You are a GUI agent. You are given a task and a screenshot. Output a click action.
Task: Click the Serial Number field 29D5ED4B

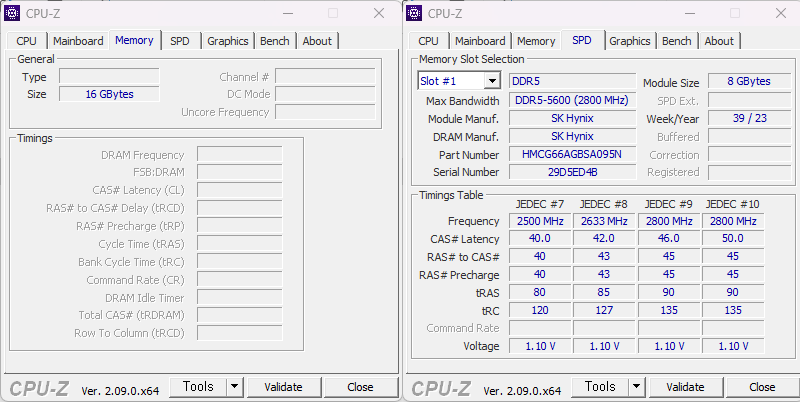coord(572,172)
